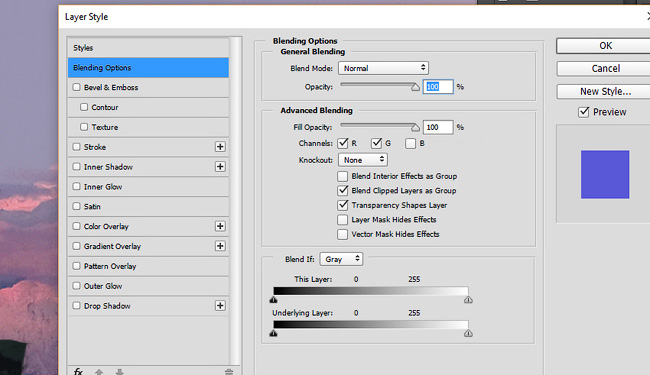Open the Outer Glow settings row
This screenshot has width=650, height=375.
pyautogui.click(x=148, y=286)
